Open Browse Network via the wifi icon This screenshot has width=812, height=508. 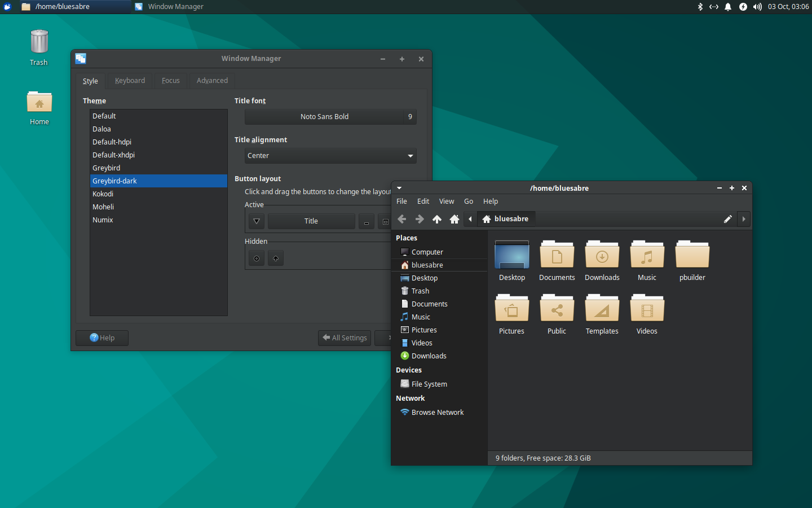coord(404,412)
